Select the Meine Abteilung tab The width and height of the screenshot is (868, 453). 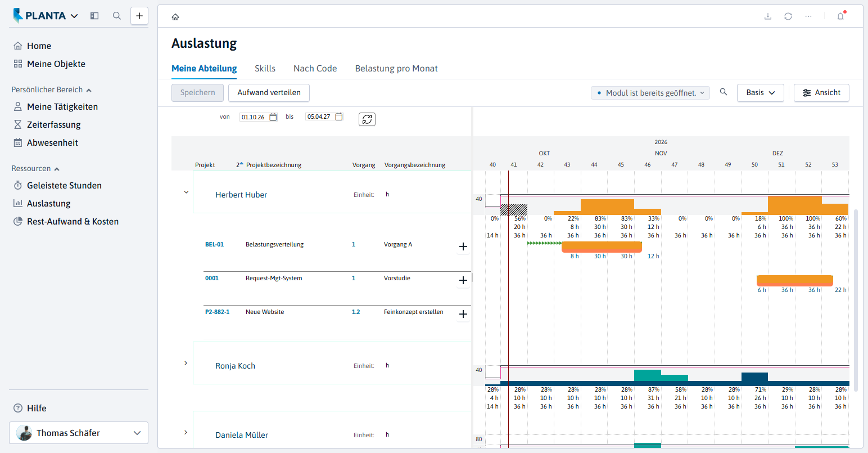(x=204, y=69)
